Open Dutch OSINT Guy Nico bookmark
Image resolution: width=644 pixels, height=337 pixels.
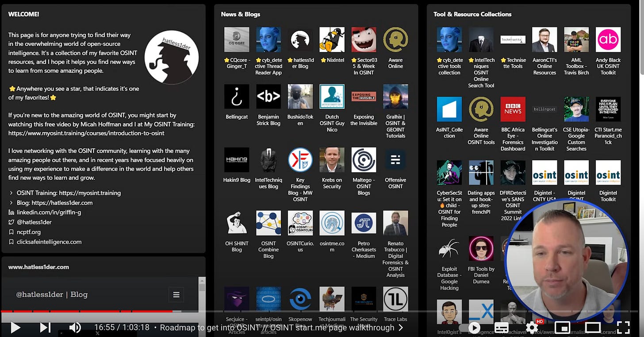coord(332,96)
